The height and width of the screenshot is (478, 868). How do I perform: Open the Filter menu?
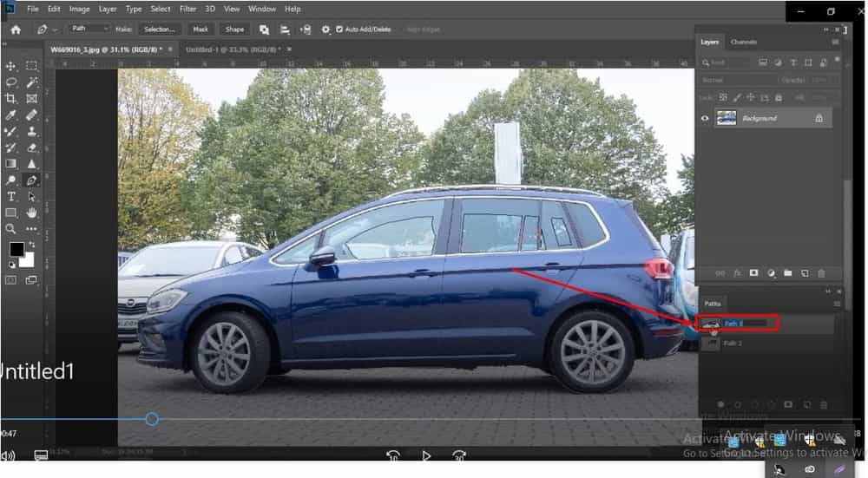[x=187, y=9]
